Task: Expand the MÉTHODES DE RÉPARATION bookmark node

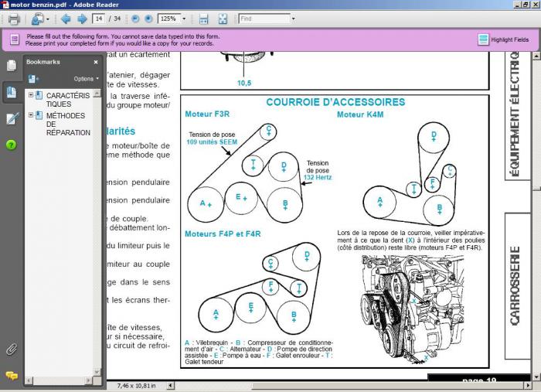Action: point(31,116)
